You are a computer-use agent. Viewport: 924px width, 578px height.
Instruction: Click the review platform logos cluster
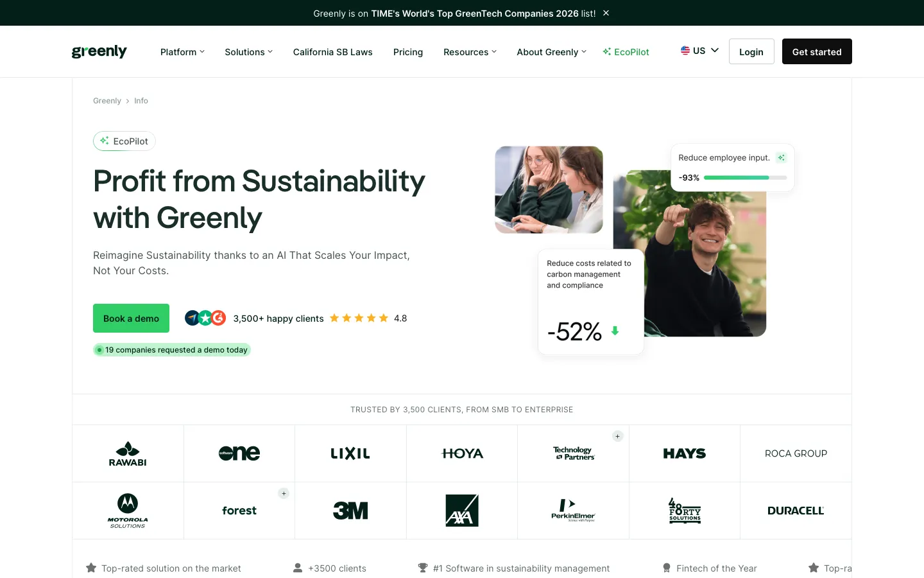(x=205, y=318)
